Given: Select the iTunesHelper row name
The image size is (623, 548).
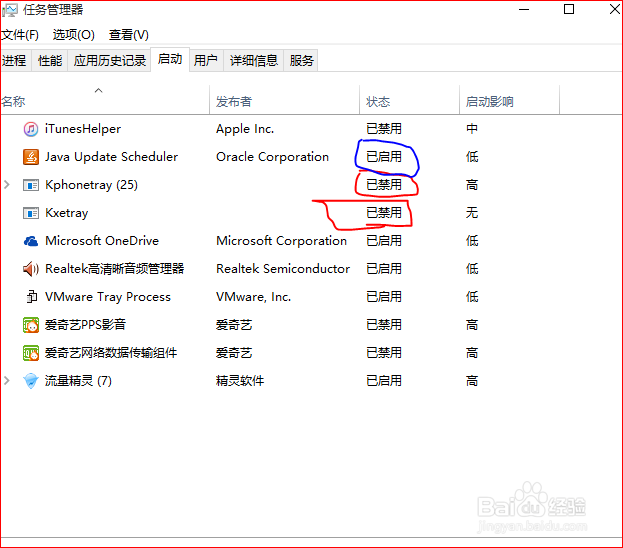Looking at the screenshot, I should (x=83, y=129).
